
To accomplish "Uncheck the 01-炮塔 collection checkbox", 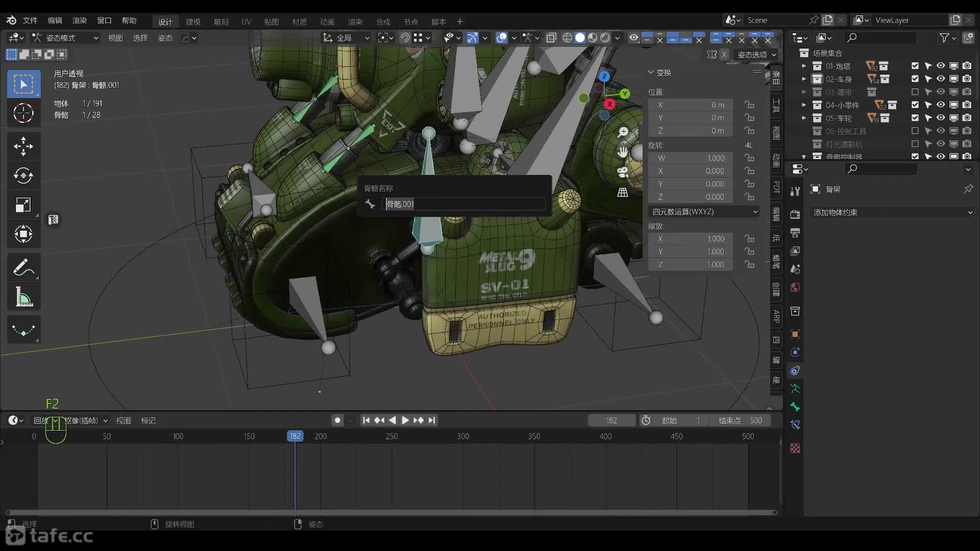I will [x=915, y=66].
